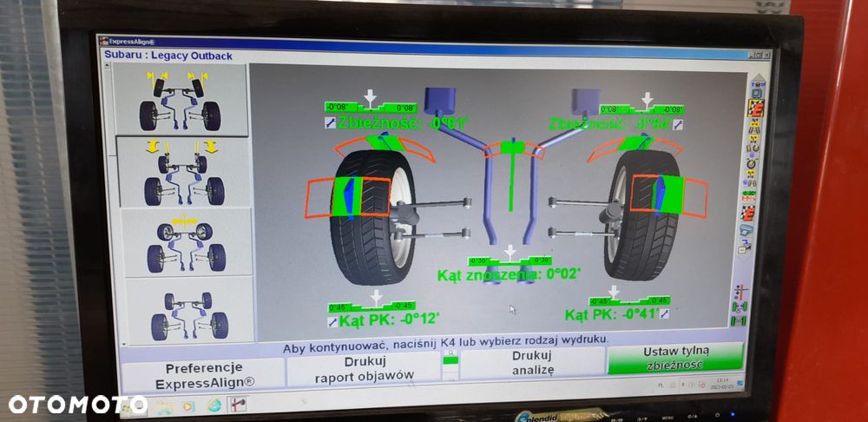Open Internet Explorer from taskbar
Viewport: 868px width, 422px height.
[214, 406]
